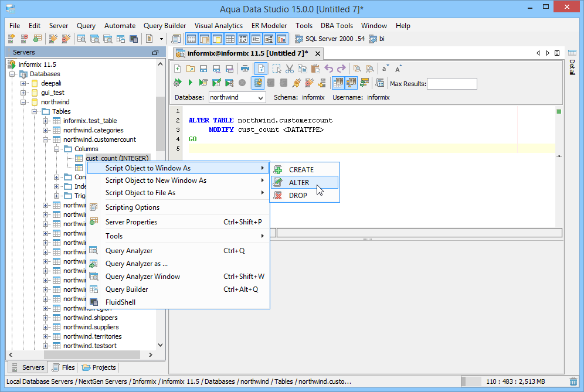Click the Execute with gear icon
584x392 pixels.
click(177, 83)
